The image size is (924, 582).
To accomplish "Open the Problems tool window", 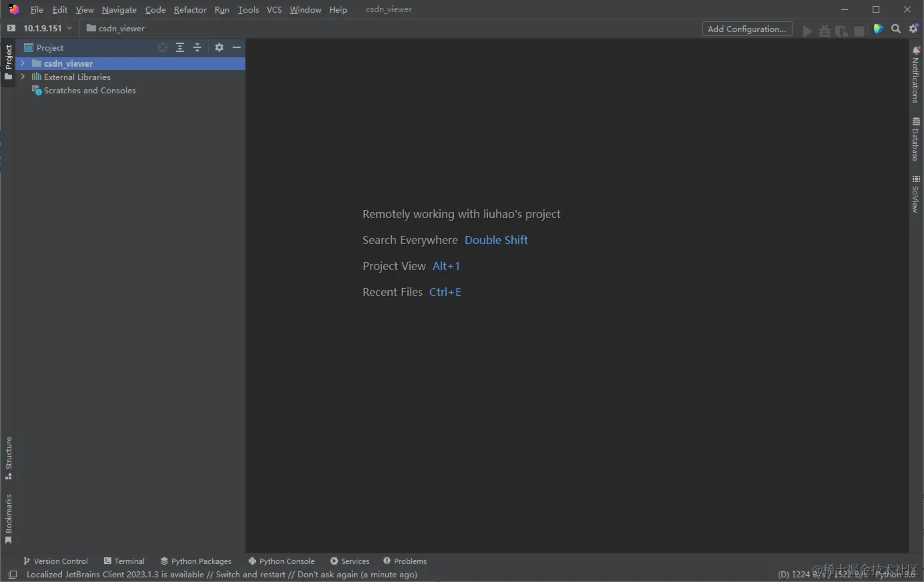I will click(x=405, y=561).
